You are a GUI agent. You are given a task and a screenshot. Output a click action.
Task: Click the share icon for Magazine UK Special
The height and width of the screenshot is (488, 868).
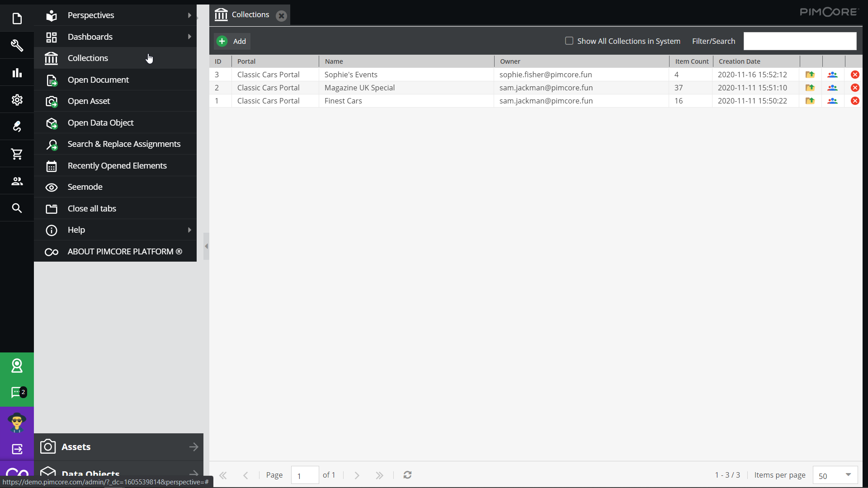click(810, 88)
